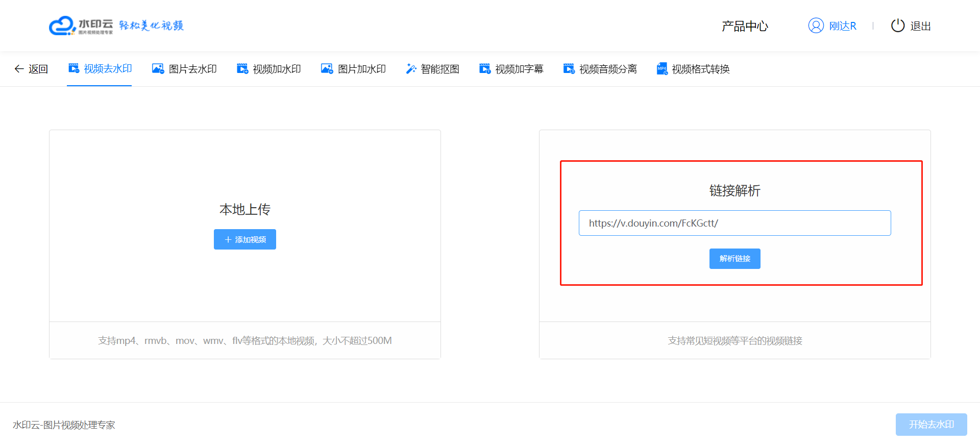Open 产品中心 in the header
The image size is (980, 446).
pos(745,26)
